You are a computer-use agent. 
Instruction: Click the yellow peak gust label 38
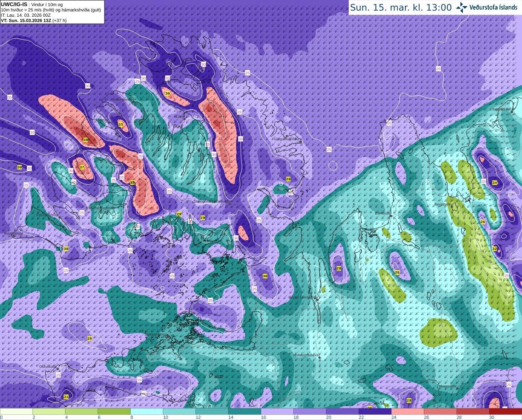coord(132,183)
